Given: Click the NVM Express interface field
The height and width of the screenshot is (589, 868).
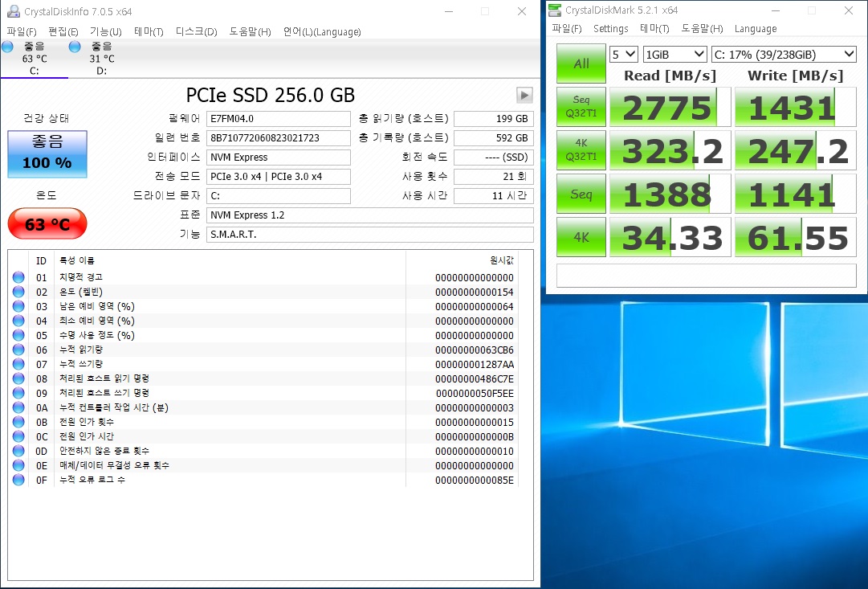Looking at the screenshot, I should 279,157.
